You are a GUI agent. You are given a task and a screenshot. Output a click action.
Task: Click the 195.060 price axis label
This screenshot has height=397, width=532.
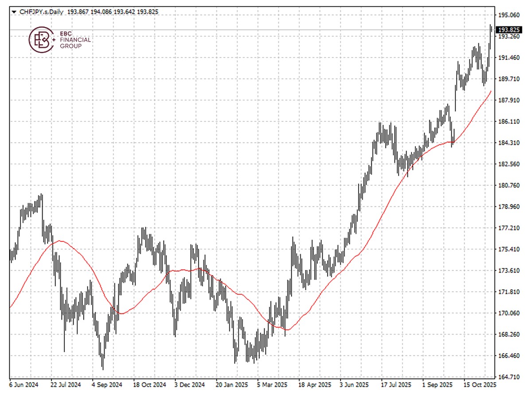pyautogui.click(x=509, y=15)
